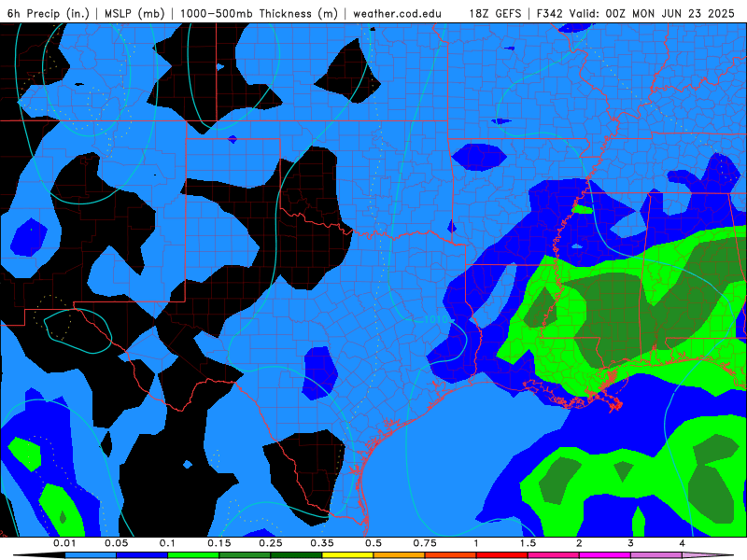Click the hot pink 1.5–2 legend swatch
Screen dimensions: 747x560
pyautogui.click(x=554, y=555)
